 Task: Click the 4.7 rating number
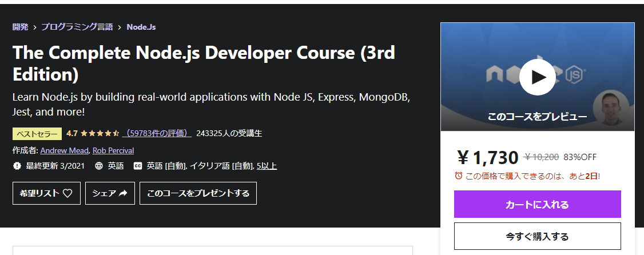click(x=72, y=133)
